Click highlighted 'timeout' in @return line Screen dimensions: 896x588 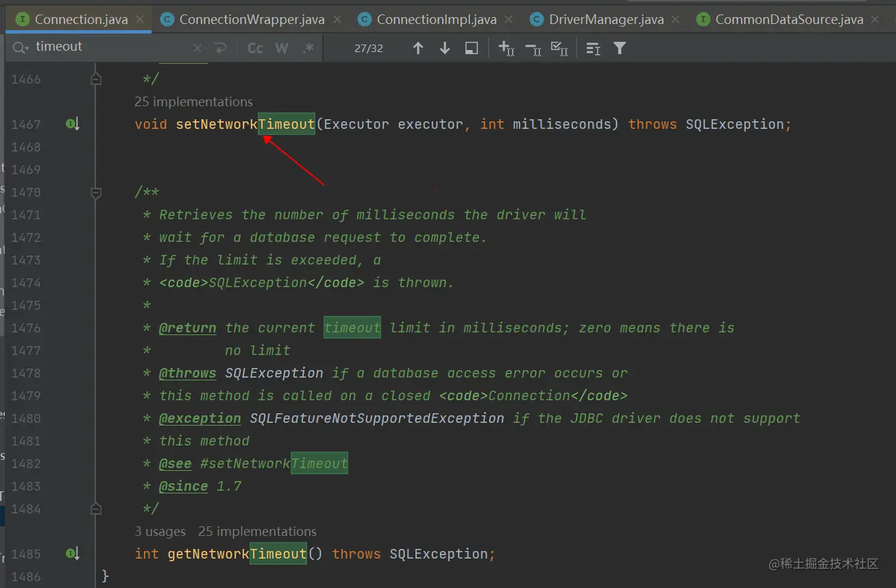coord(352,328)
